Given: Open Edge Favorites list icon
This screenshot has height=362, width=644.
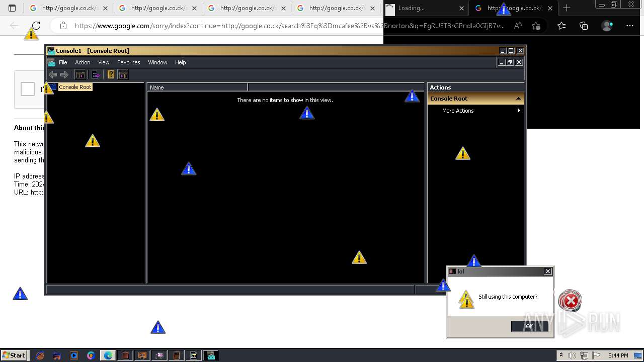Looking at the screenshot, I should point(561,26).
